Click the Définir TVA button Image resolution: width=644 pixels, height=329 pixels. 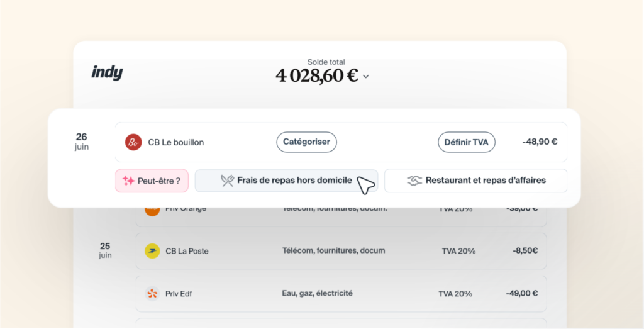466,142
